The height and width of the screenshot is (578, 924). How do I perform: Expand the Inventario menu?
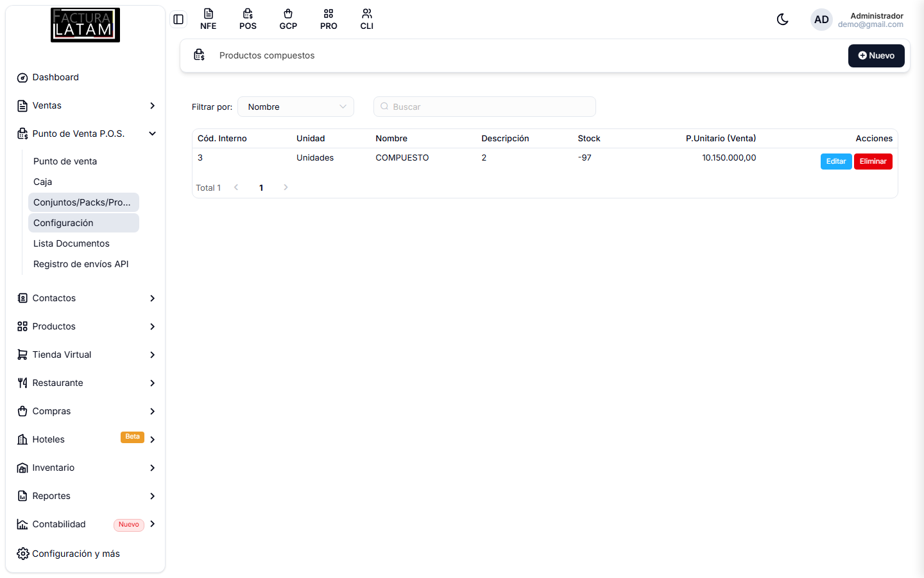click(x=85, y=468)
